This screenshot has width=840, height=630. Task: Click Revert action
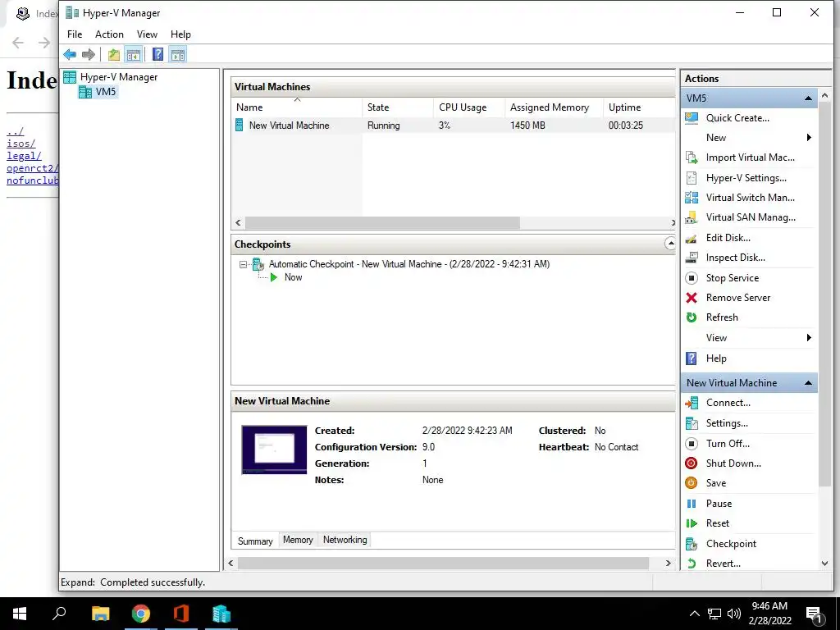(x=724, y=563)
